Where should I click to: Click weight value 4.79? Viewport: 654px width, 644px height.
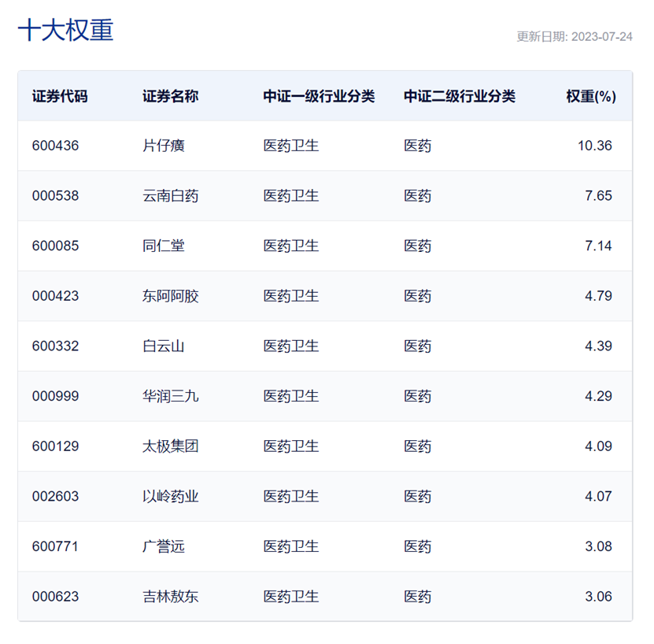click(599, 296)
